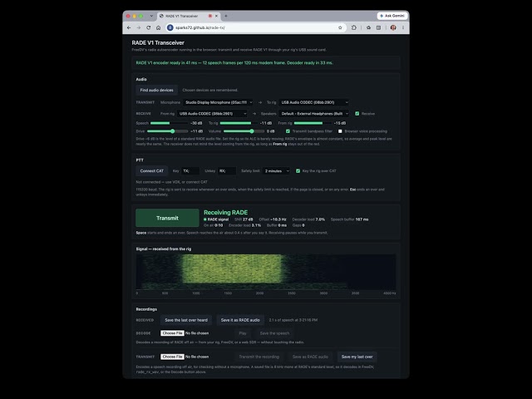Click the Find audio devices button
The height and width of the screenshot is (399, 532).
(x=157, y=91)
